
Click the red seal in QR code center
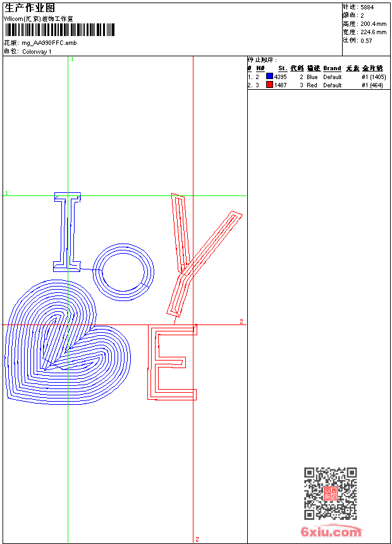pyautogui.click(x=330, y=494)
